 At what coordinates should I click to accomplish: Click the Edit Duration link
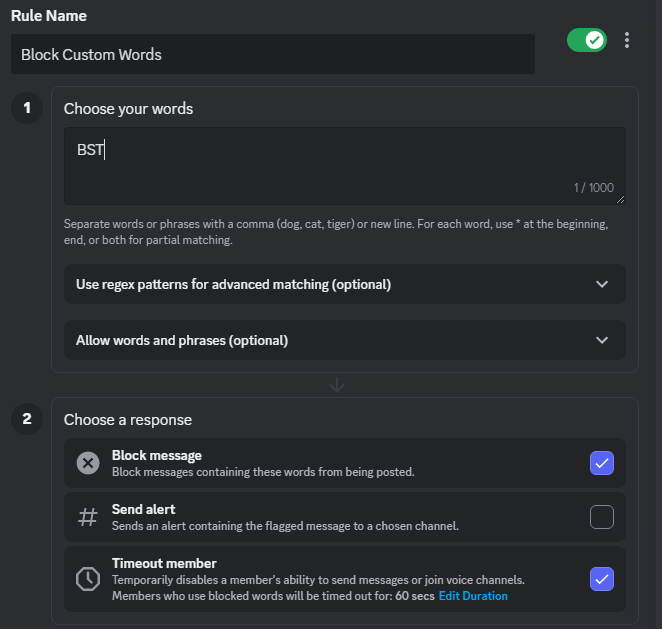coord(473,596)
